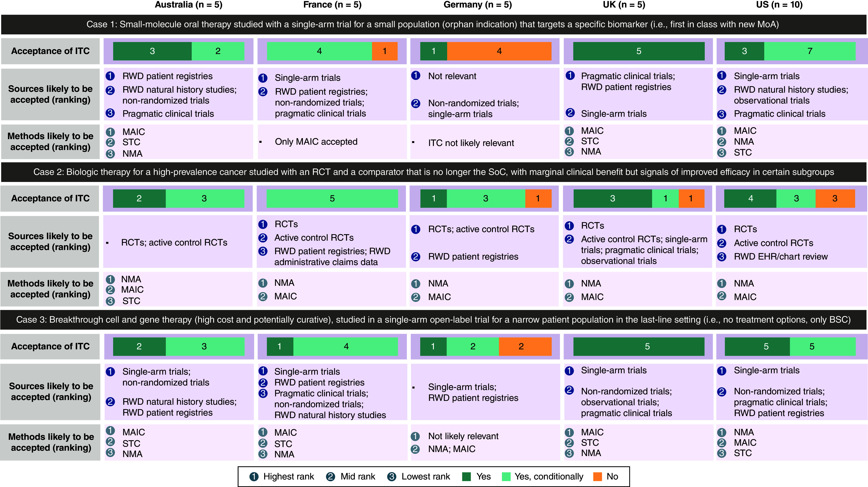Screen dimensions: 868x487
Task: Click rank 1 badge beside 'Not relevant'
Action: (416, 76)
